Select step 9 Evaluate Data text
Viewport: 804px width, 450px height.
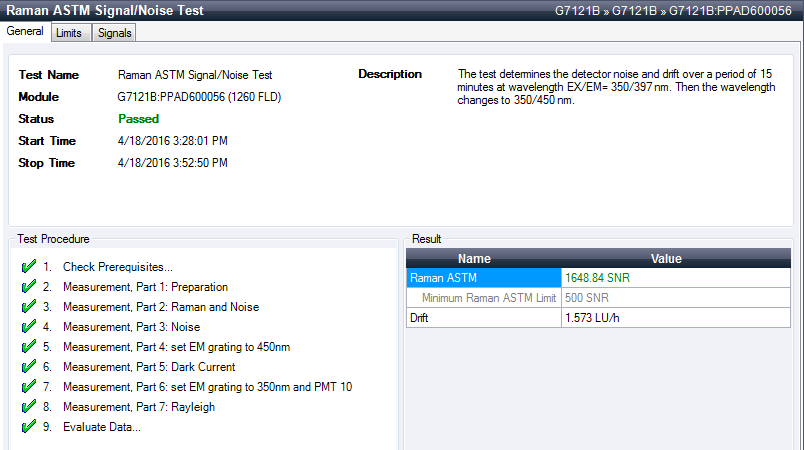tap(101, 427)
